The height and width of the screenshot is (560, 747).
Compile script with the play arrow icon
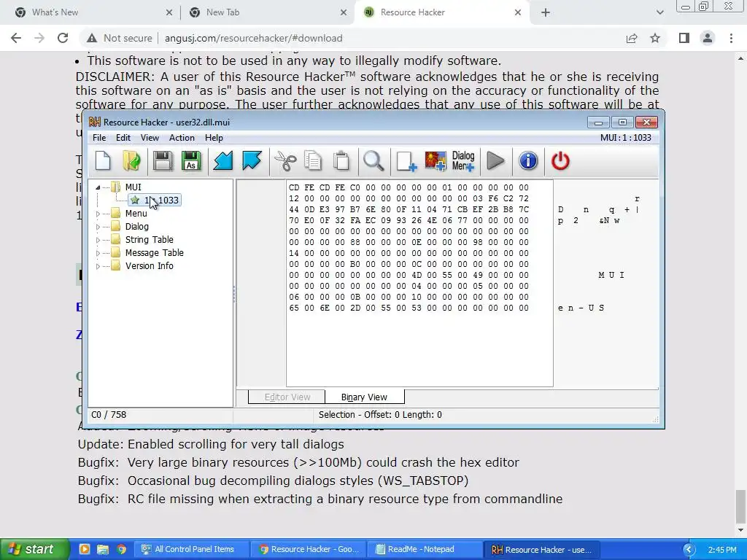[495, 161]
